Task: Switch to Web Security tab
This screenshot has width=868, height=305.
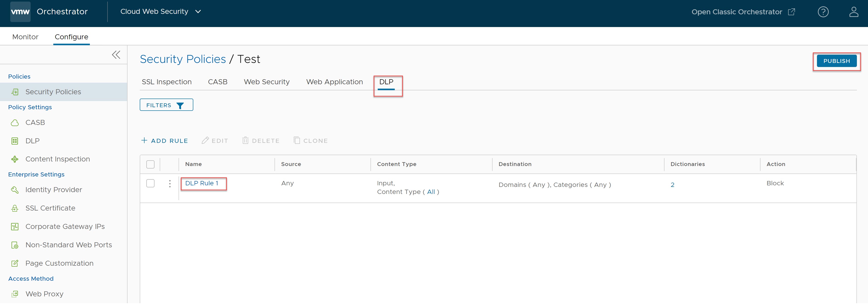Action: [x=267, y=82]
